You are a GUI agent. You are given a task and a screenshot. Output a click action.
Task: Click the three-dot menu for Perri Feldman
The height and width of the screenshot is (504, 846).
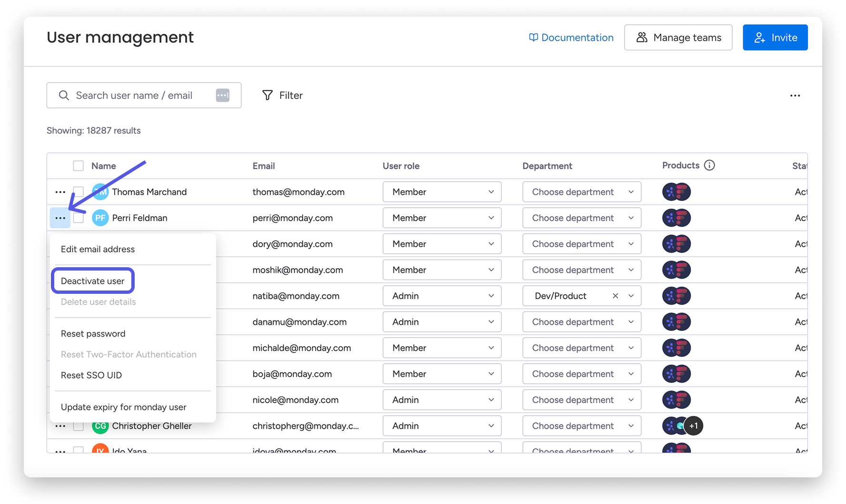click(x=60, y=218)
